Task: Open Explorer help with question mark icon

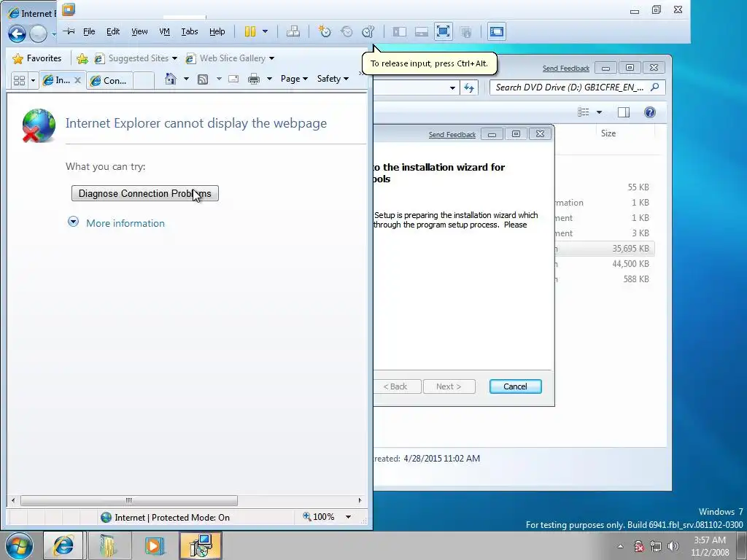Action: coord(649,112)
